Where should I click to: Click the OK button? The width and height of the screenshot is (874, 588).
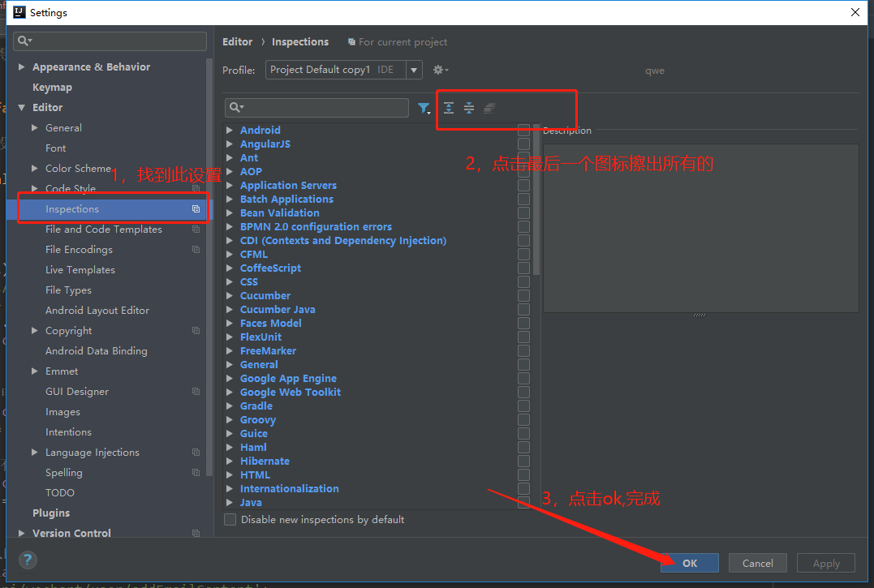pos(689,562)
